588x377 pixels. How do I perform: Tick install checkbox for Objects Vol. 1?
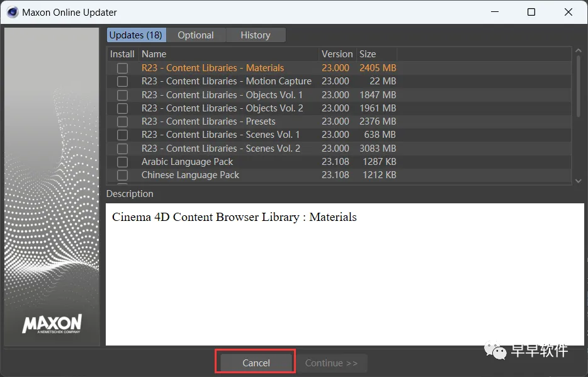pyautogui.click(x=122, y=95)
